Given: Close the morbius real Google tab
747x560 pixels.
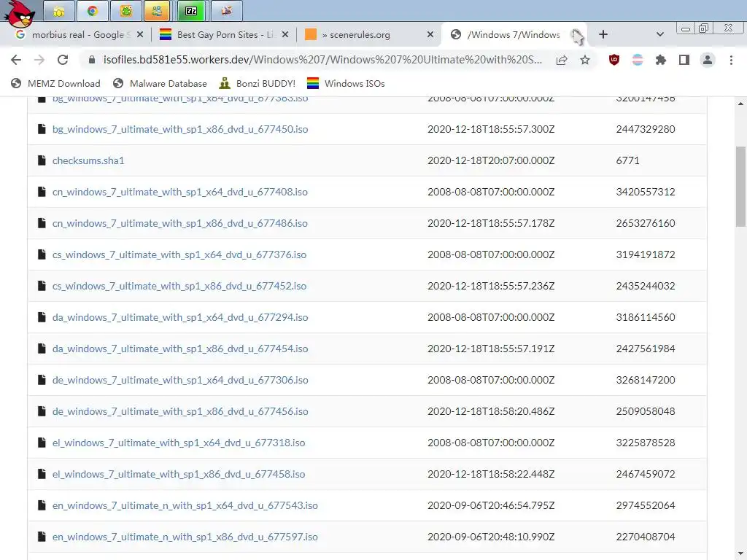Looking at the screenshot, I should [x=139, y=35].
